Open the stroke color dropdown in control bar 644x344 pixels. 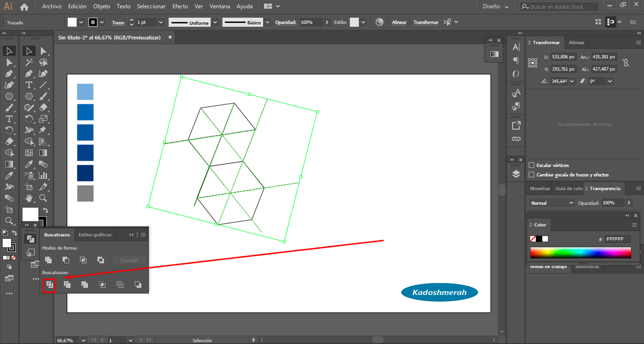[x=102, y=22]
